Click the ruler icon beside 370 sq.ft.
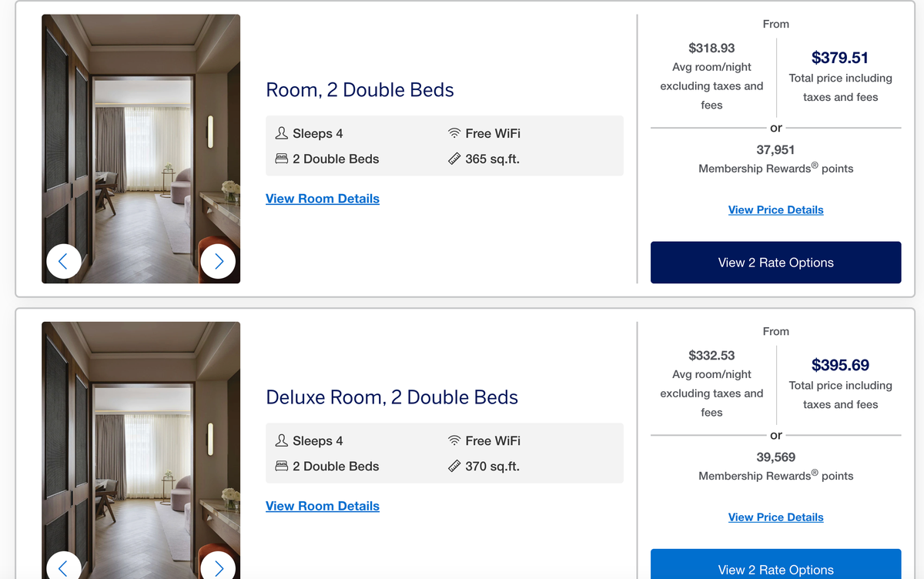Screen dimensions: 924x579 (455, 467)
